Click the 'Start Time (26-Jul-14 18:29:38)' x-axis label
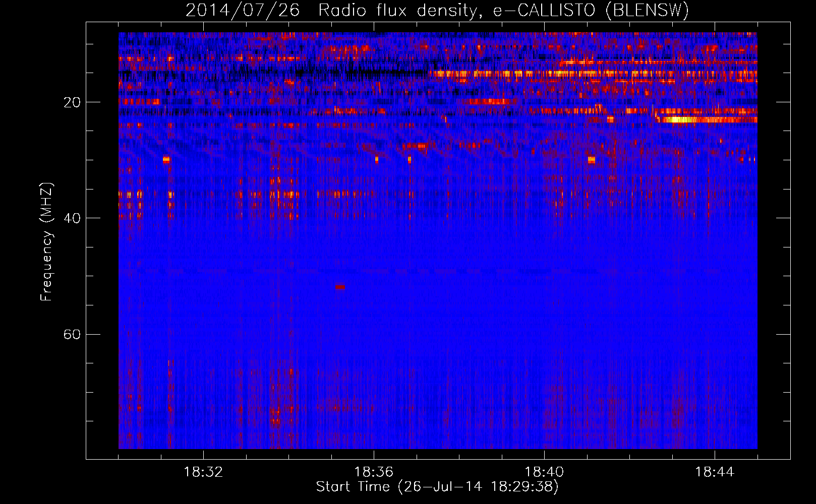This screenshot has height=504, width=816. click(437, 487)
